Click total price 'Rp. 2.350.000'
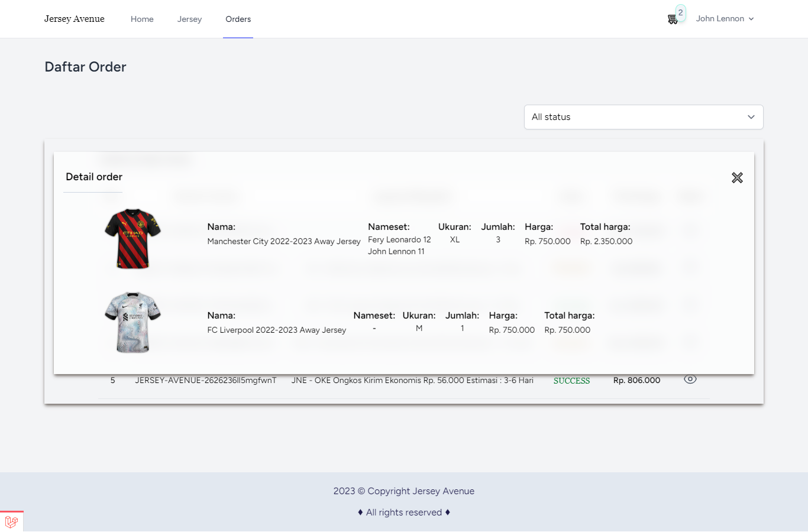This screenshot has width=808, height=532. [x=606, y=241]
